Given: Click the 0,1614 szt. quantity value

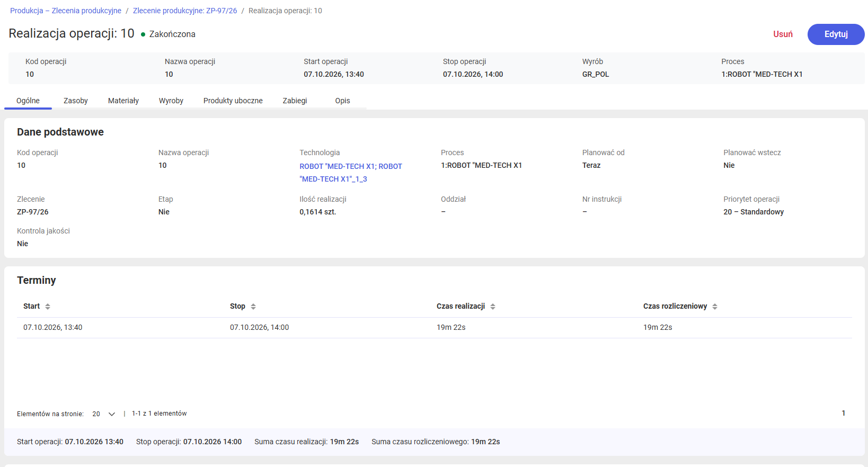Looking at the screenshot, I should coord(318,212).
